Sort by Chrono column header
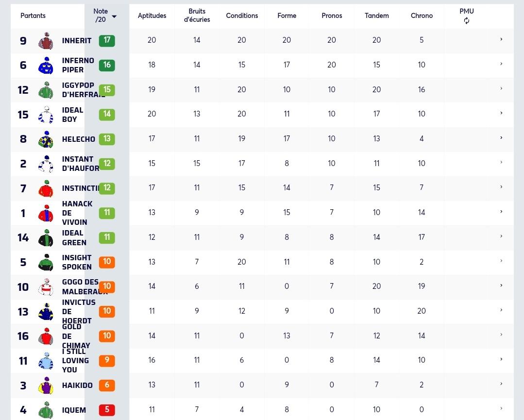This screenshot has width=524, height=420. 422,16
